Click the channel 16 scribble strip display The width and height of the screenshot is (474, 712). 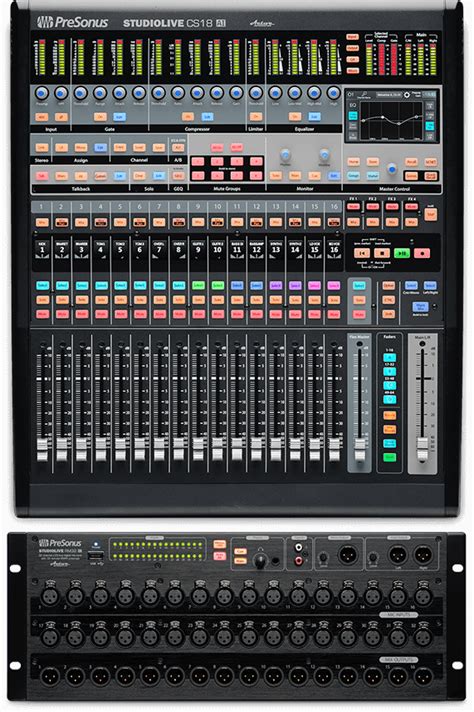point(334,249)
